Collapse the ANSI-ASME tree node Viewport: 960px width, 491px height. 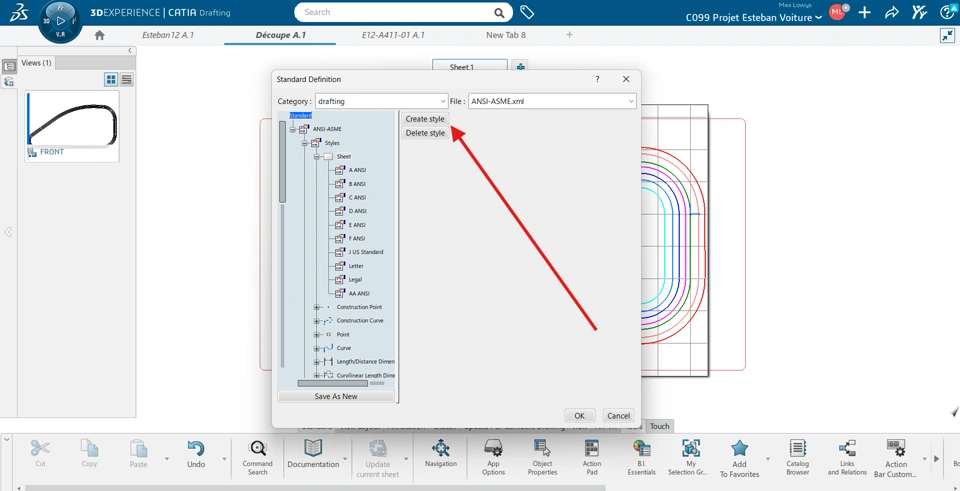(x=293, y=129)
